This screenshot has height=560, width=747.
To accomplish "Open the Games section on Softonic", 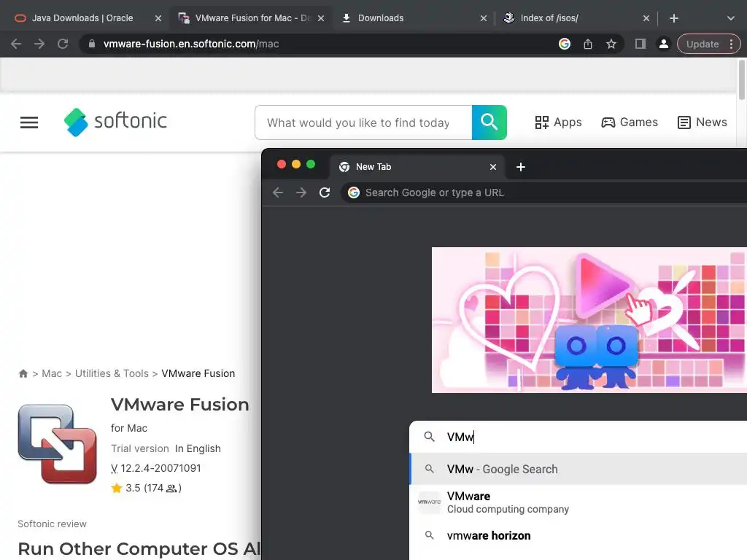I will tap(630, 122).
